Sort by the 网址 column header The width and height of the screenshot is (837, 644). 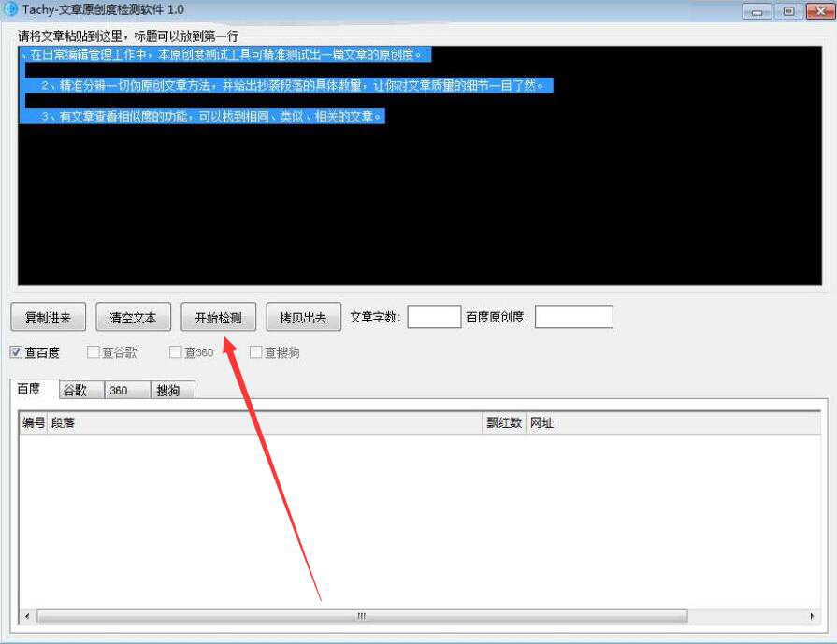[x=673, y=423]
